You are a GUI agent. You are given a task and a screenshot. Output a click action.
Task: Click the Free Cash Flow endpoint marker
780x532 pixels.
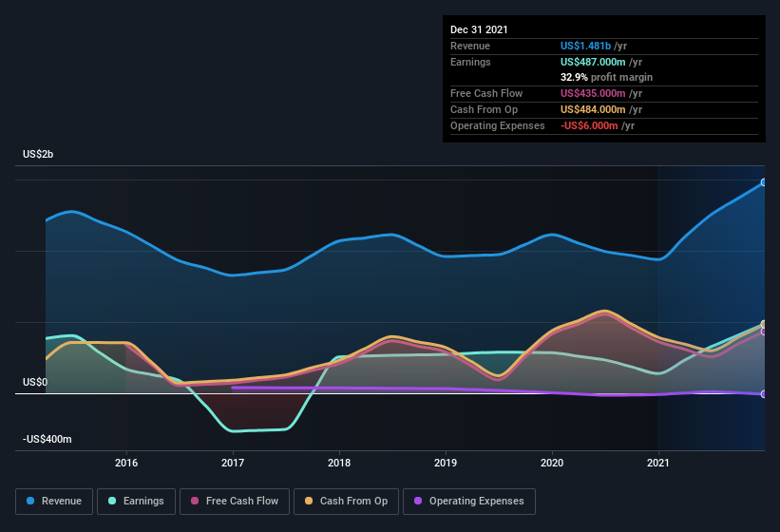(x=764, y=332)
